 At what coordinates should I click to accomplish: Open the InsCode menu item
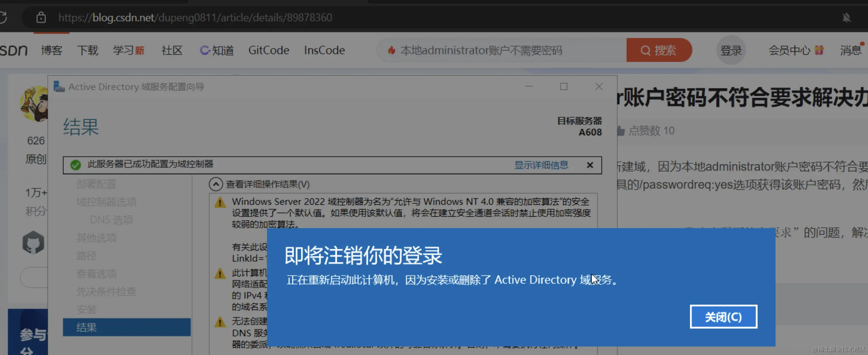point(324,50)
